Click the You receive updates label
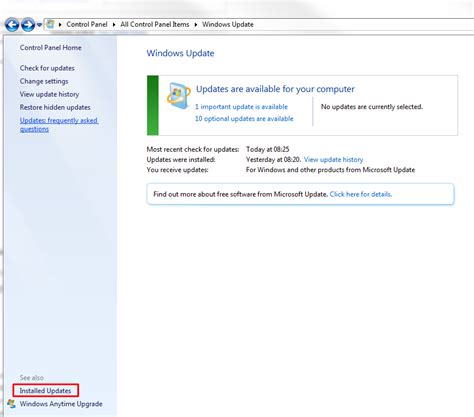 click(x=177, y=170)
